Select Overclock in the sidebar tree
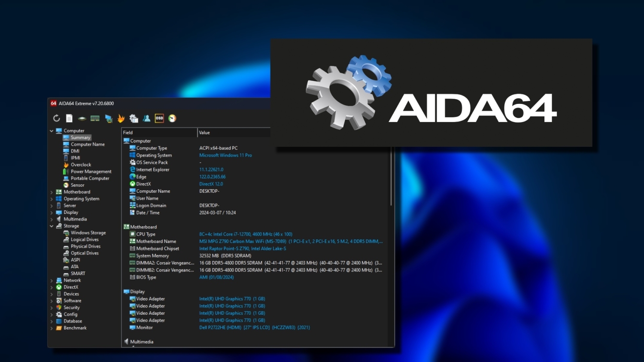 81,165
